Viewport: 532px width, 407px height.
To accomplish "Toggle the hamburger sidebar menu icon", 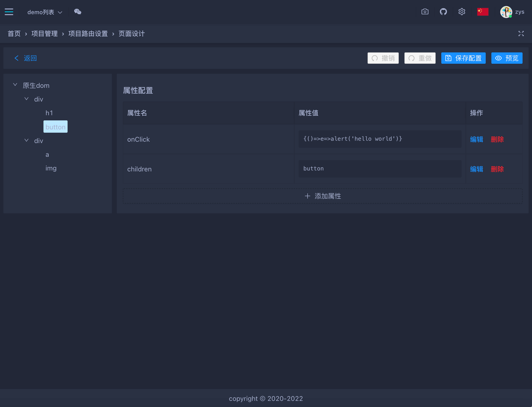I will click(x=9, y=12).
